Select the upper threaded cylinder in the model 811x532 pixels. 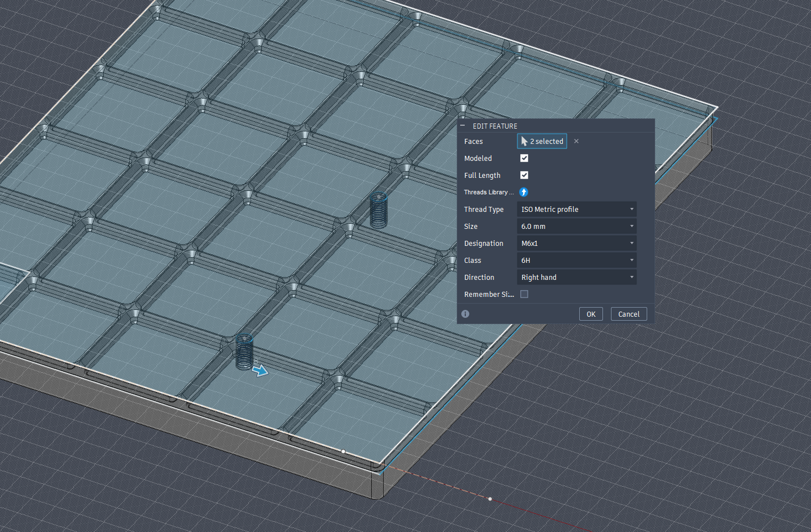379,210
